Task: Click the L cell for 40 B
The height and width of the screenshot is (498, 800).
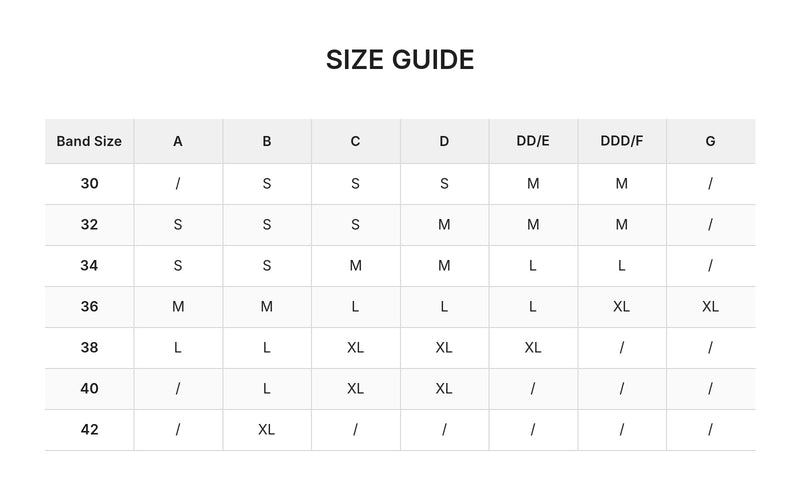Action: (x=267, y=389)
